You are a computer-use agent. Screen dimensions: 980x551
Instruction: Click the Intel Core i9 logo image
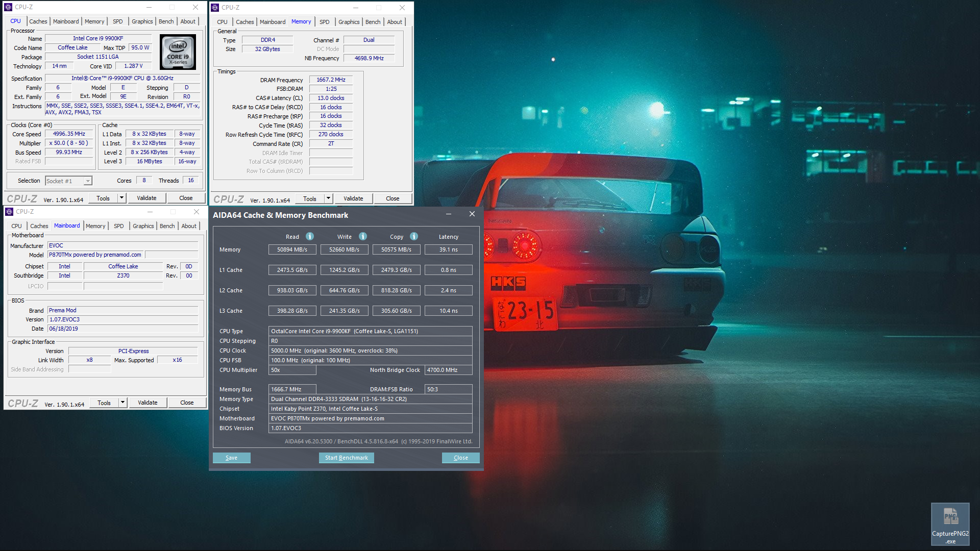click(178, 52)
